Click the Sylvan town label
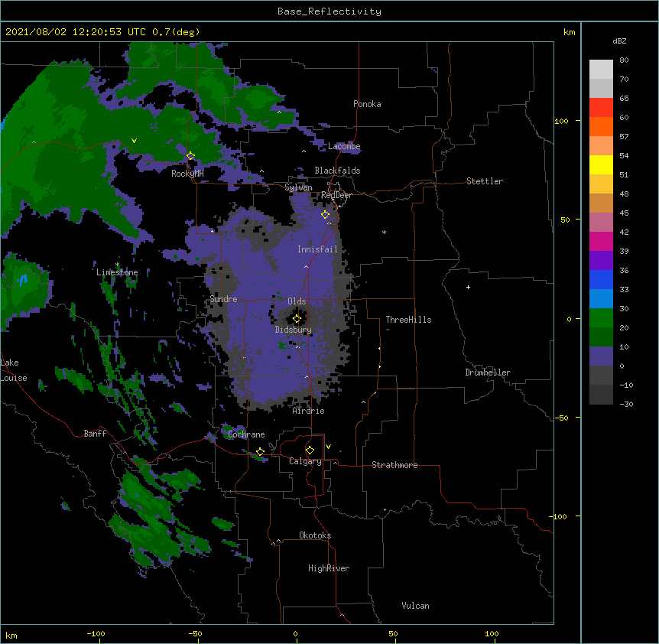 (x=298, y=187)
